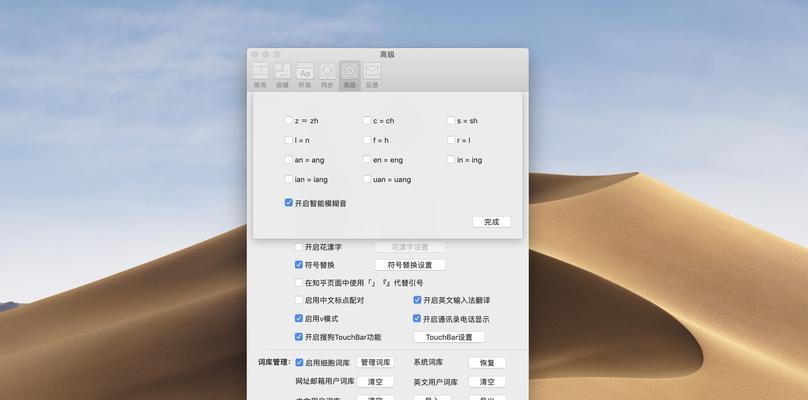Open 符号替换设置 symbol replacement settings
Image resolution: width=808 pixels, height=400 pixels.
410,265
